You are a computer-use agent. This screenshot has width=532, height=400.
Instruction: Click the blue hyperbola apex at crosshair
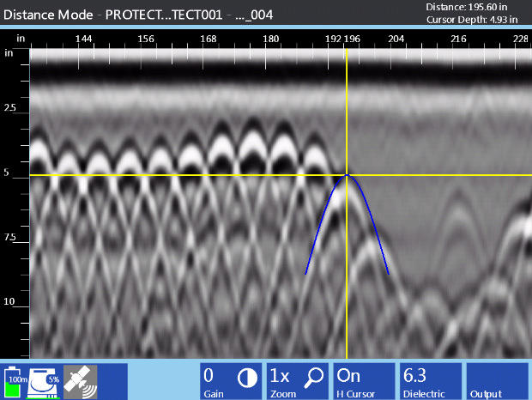click(x=347, y=175)
